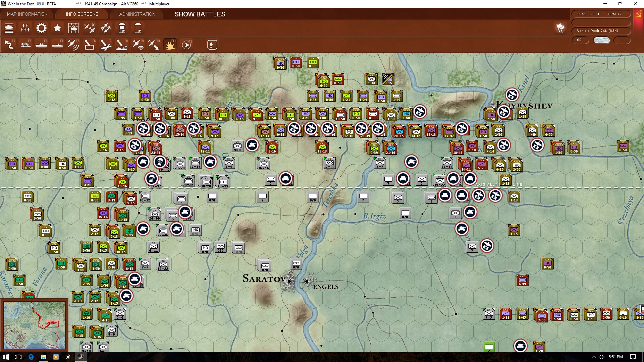Open the Order of Battle tank-list icon
Image resolution: width=644 pixels, height=362 pixels.
click(9, 28)
